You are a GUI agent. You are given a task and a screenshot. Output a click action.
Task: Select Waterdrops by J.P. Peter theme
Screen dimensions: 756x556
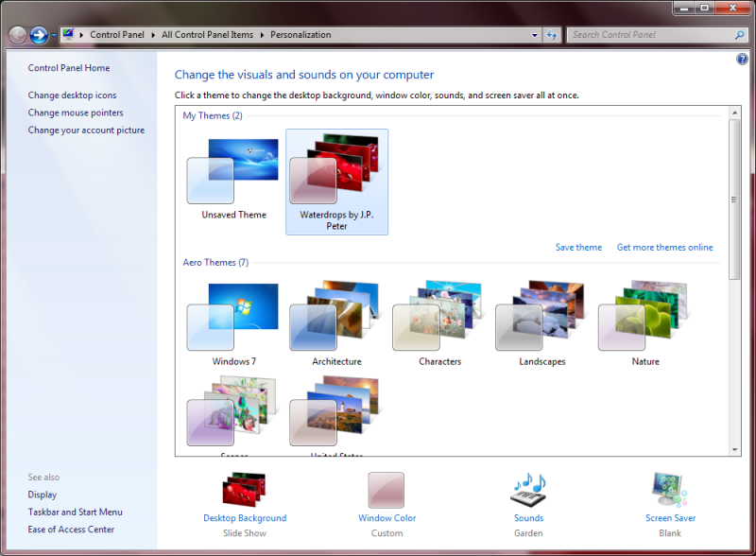pyautogui.click(x=336, y=182)
